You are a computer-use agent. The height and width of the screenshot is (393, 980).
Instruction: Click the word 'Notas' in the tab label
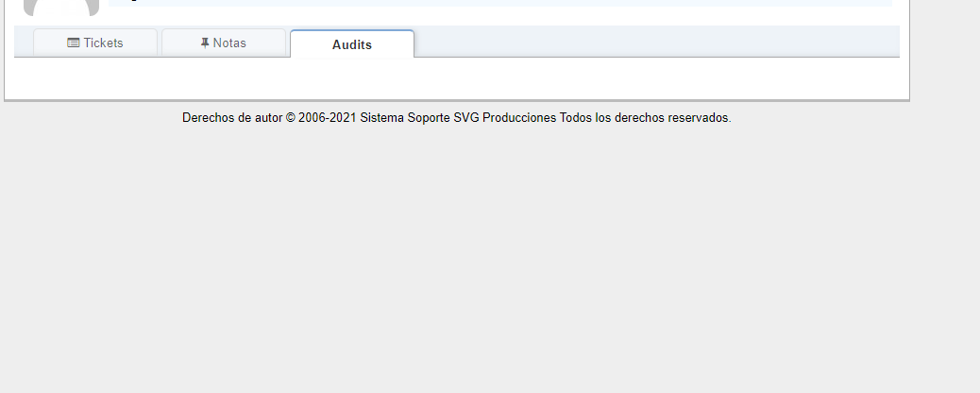click(229, 43)
